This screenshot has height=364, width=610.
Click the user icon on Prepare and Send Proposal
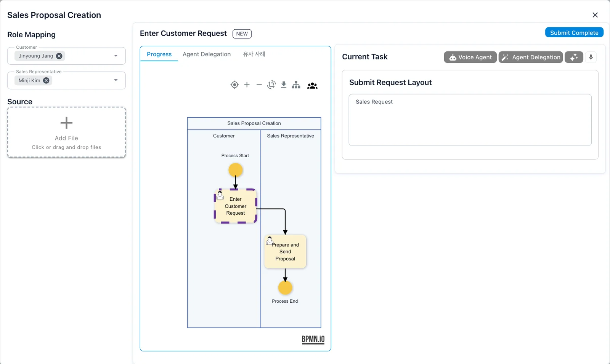click(269, 241)
